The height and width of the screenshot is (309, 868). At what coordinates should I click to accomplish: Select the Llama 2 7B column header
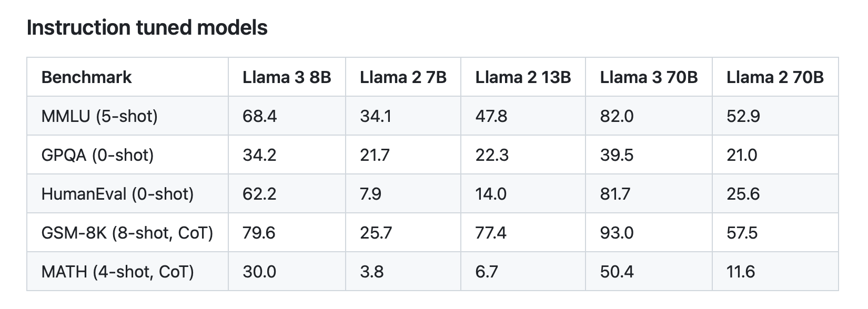[403, 77]
